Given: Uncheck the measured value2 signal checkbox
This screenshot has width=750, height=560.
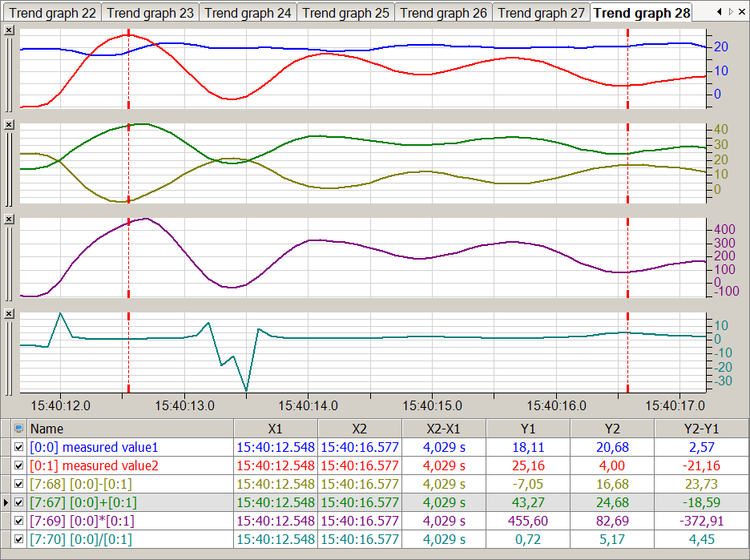Looking at the screenshot, I should (x=19, y=465).
